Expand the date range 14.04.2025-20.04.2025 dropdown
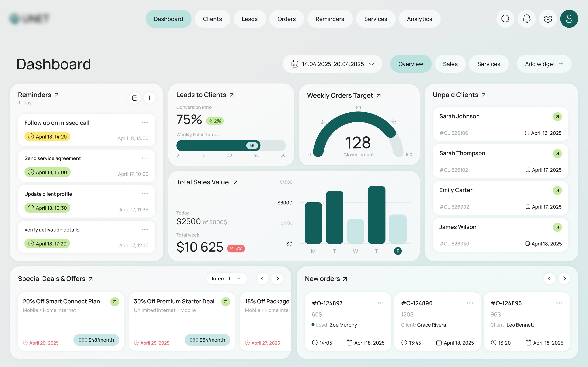 (x=332, y=64)
